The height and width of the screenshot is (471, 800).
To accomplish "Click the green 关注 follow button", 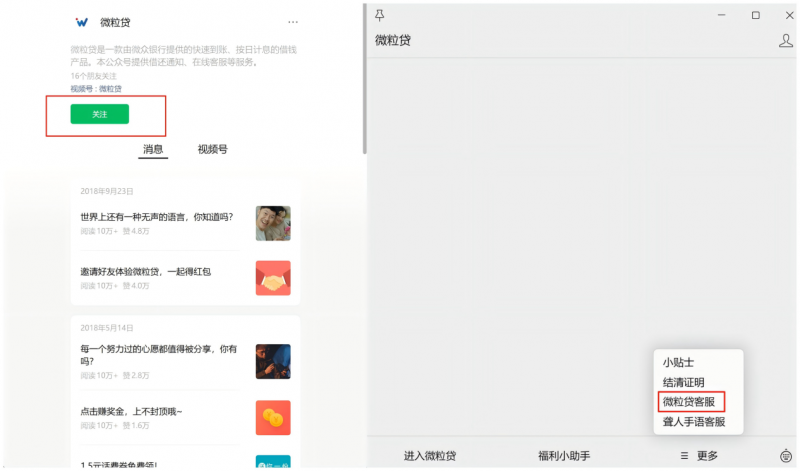I will click(x=99, y=114).
